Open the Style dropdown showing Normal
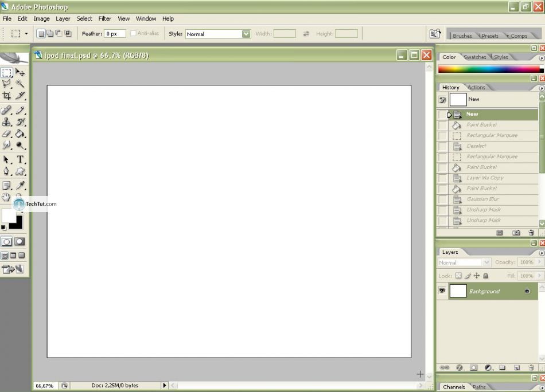Viewport: 545px width, 392px height. (x=218, y=34)
